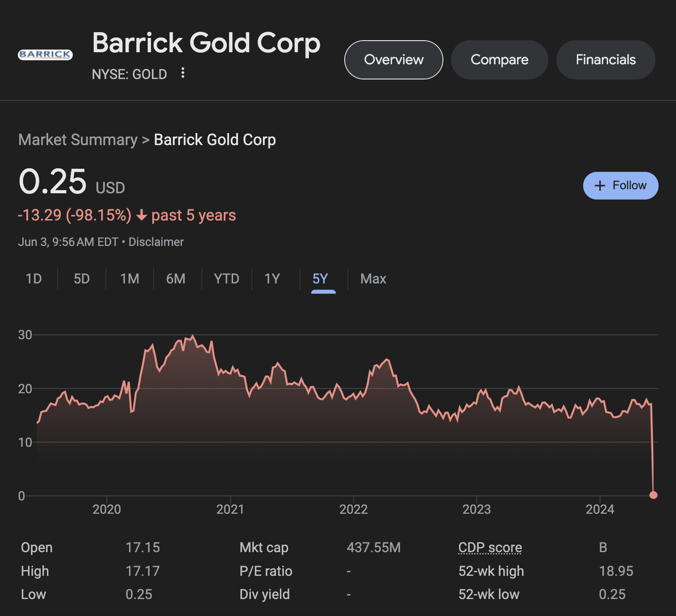Click the 0.25 current price
The height and width of the screenshot is (616, 676).
53,182
